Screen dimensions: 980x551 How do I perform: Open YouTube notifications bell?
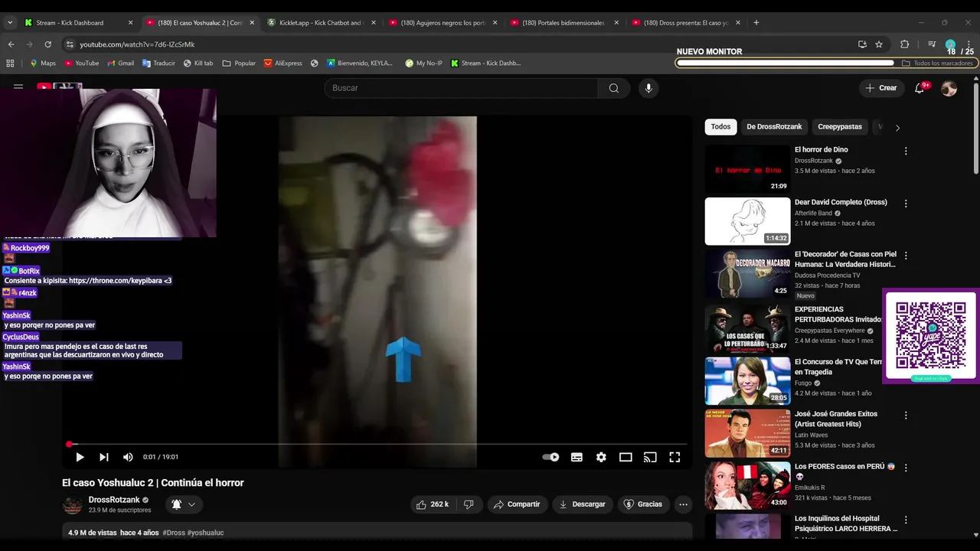(x=920, y=88)
